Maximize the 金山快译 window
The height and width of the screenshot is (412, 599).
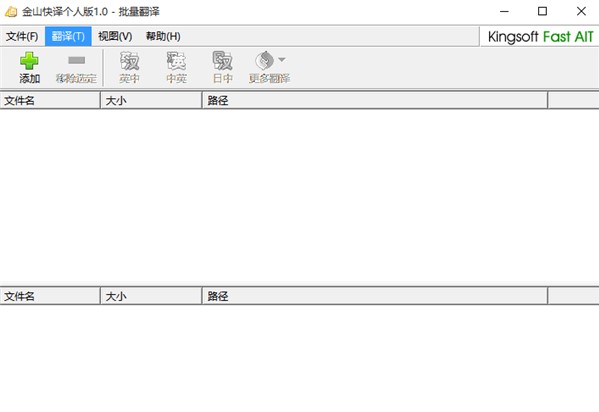tap(542, 11)
